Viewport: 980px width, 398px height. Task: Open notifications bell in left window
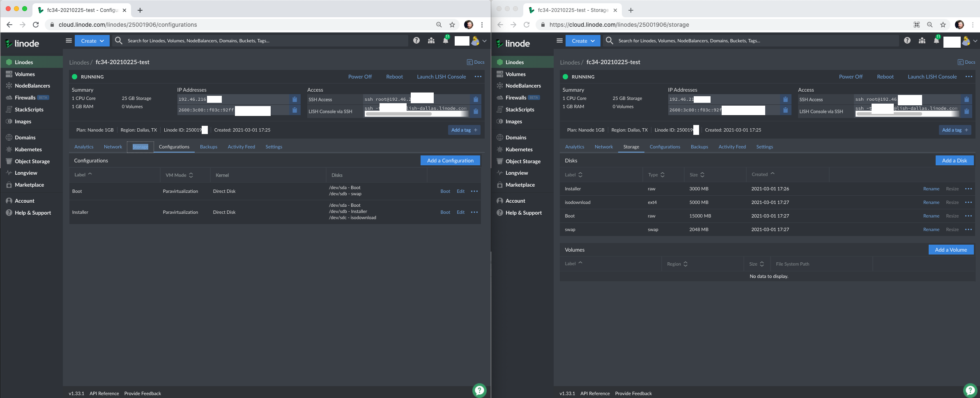(446, 40)
